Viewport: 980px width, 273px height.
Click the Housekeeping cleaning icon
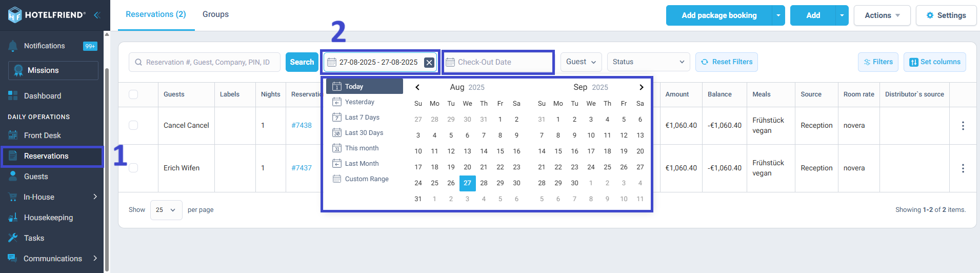(x=13, y=218)
